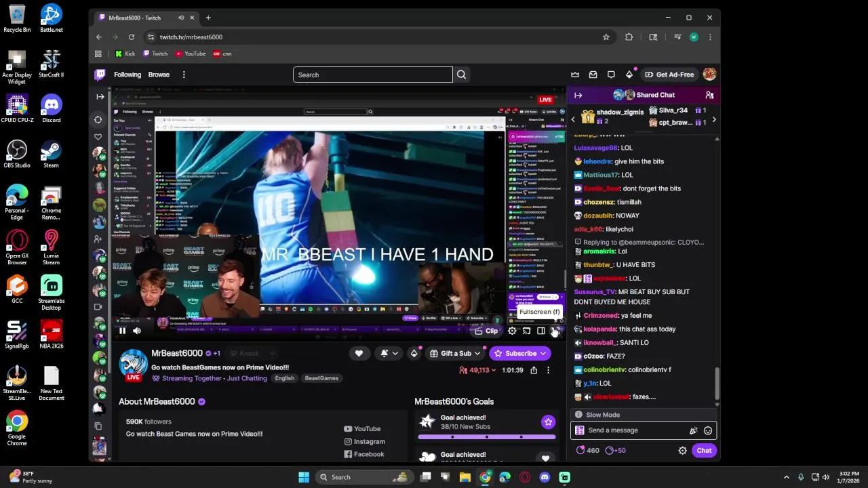Screen dimensions: 868x488
Task: Open the Following tab
Action: tap(127, 75)
